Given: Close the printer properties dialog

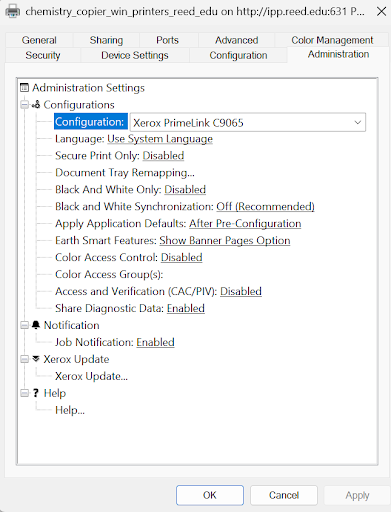Looking at the screenshot, I should coord(381,11).
